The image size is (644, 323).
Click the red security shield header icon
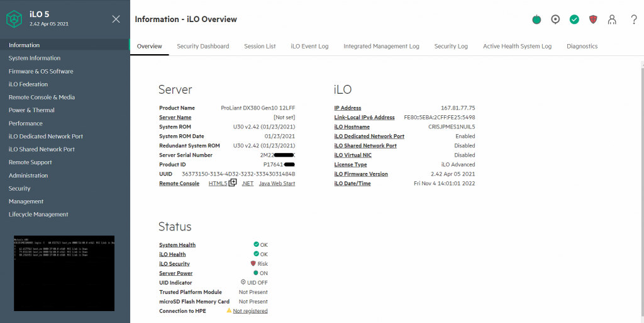point(593,20)
